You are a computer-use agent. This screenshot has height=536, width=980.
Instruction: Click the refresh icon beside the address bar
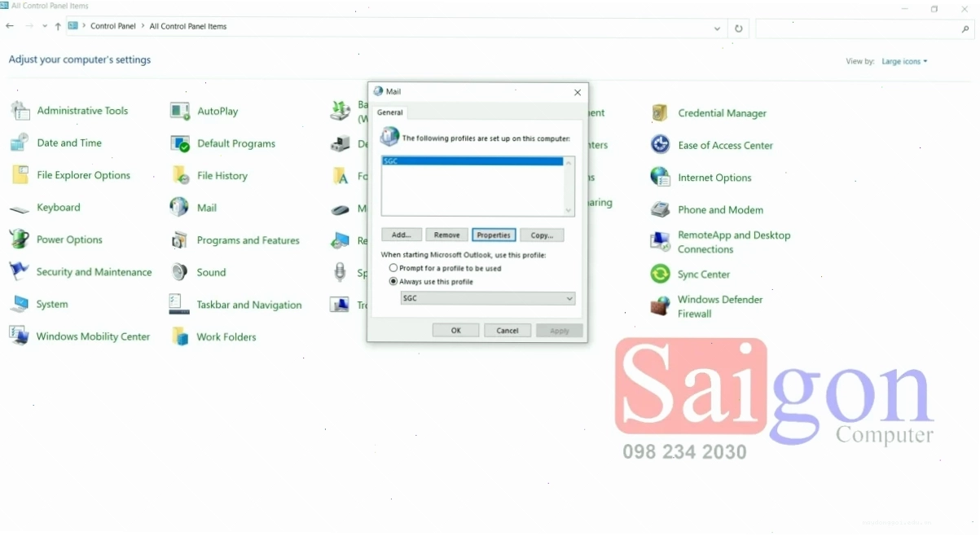click(739, 28)
